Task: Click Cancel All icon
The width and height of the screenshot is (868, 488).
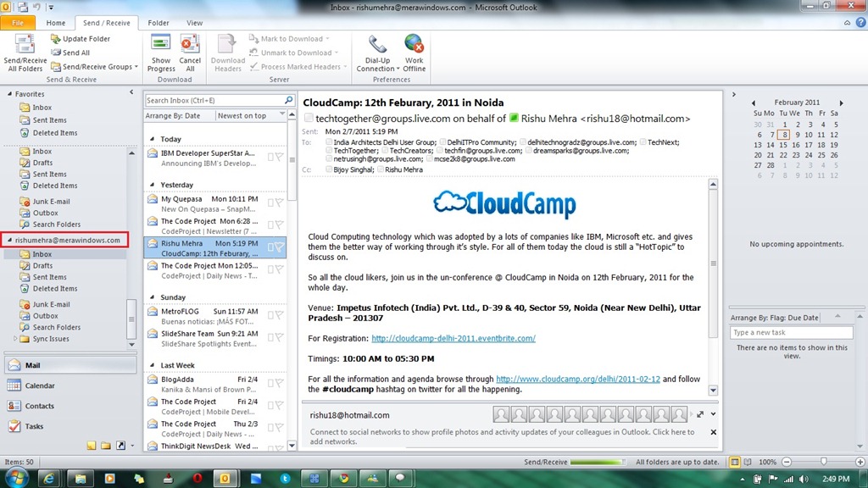Action: [190, 53]
